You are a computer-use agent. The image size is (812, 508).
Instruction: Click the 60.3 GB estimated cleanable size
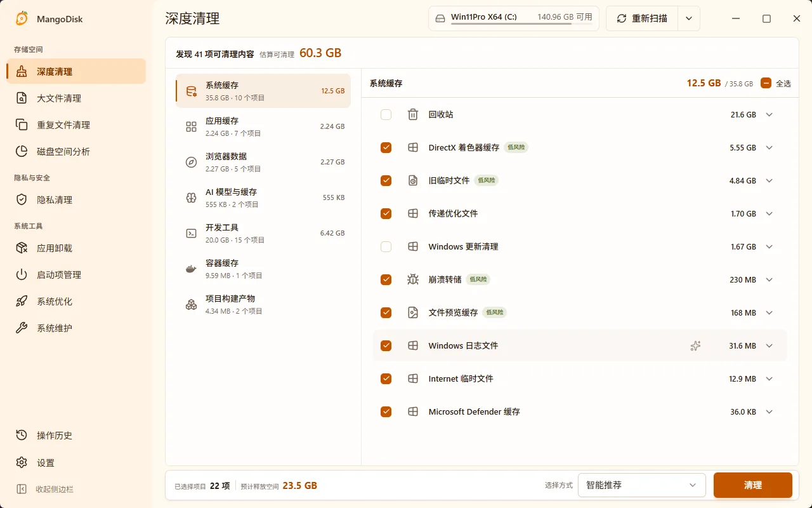point(320,53)
